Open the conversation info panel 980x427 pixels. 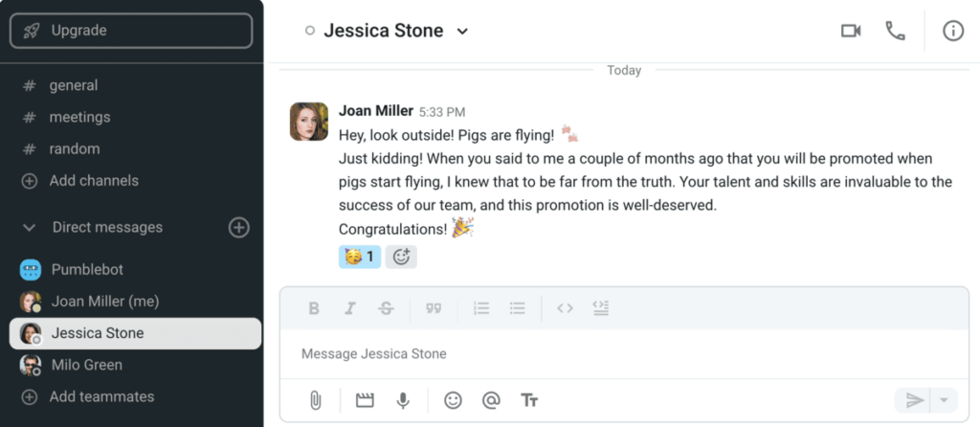coord(953,31)
